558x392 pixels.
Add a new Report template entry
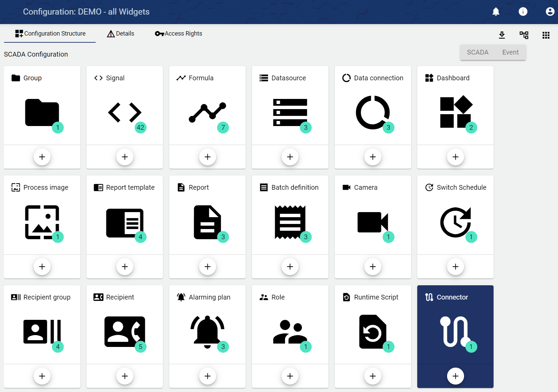[125, 267]
